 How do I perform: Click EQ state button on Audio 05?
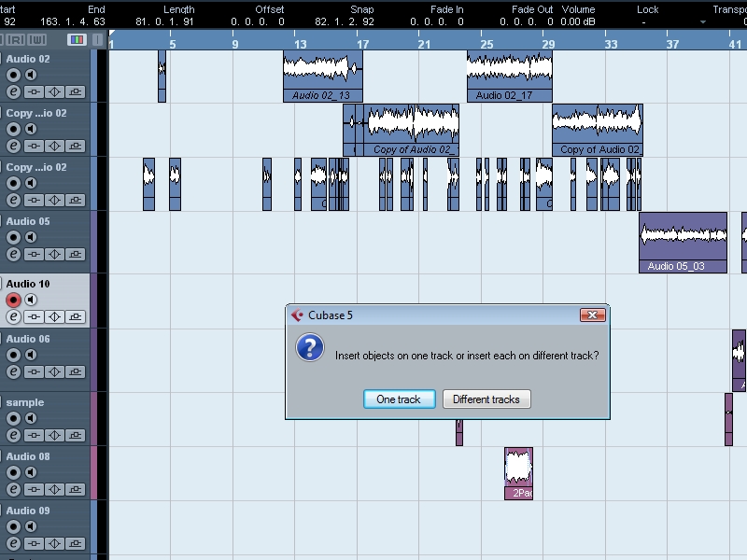(55, 254)
